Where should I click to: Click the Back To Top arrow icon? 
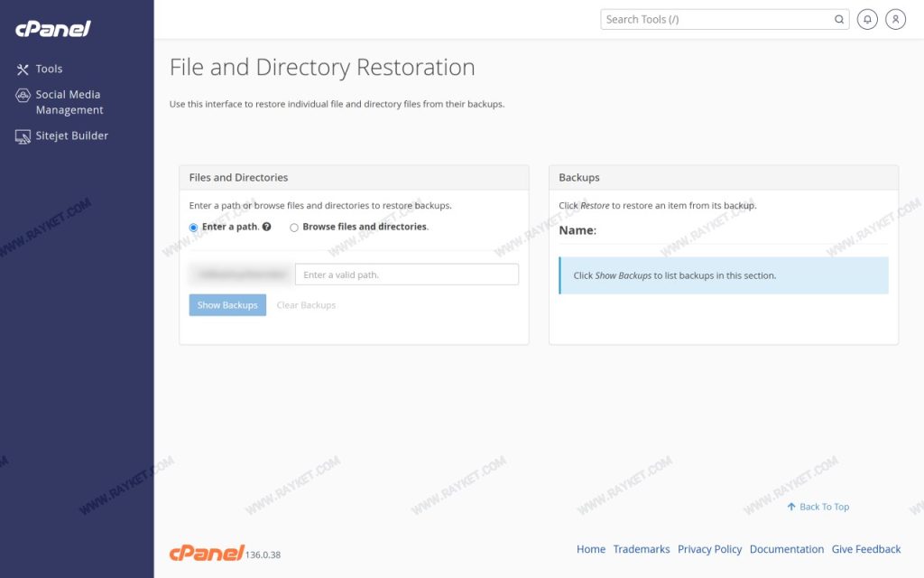pyautogui.click(x=790, y=507)
